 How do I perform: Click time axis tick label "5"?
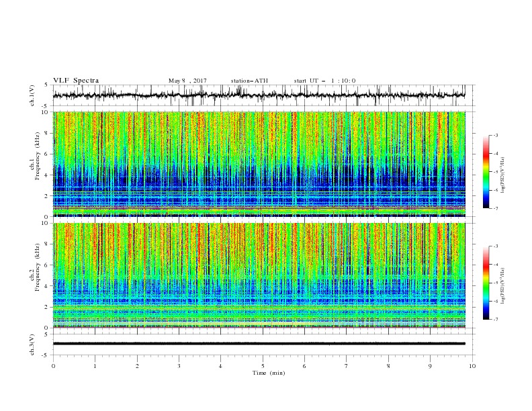pos(263,366)
